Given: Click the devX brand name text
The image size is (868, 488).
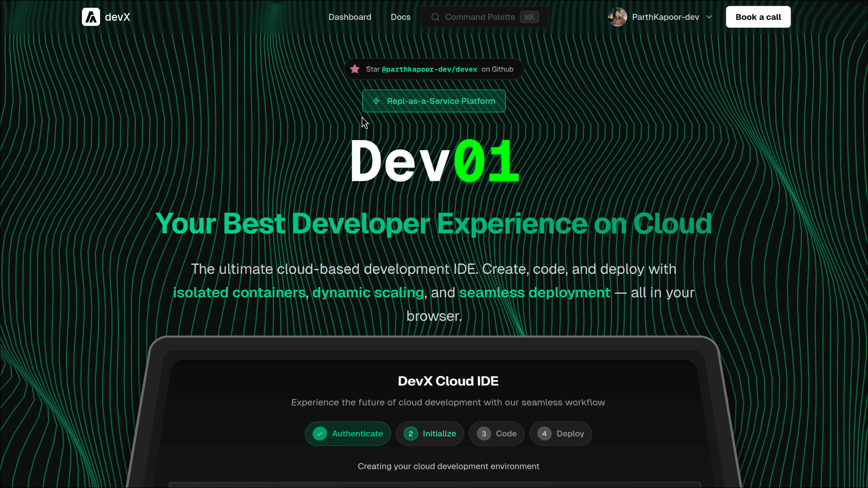Looking at the screenshot, I should coord(118,17).
